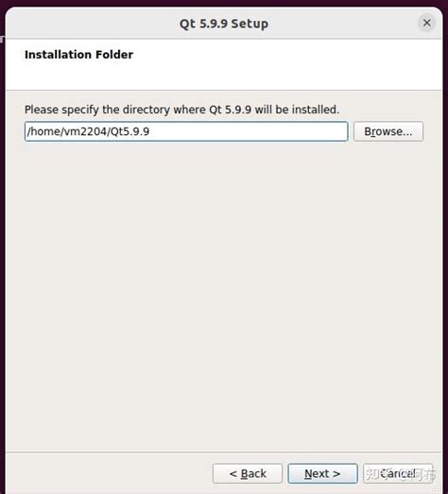This screenshot has width=448, height=494.
Task: Click the Browse... button
Action: click(x=388, y=131)
